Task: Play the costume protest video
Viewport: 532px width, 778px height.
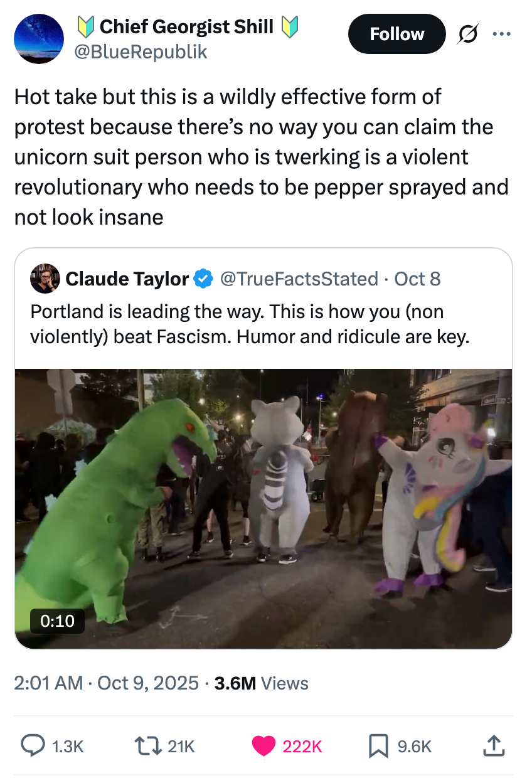Action: (263, 508)
